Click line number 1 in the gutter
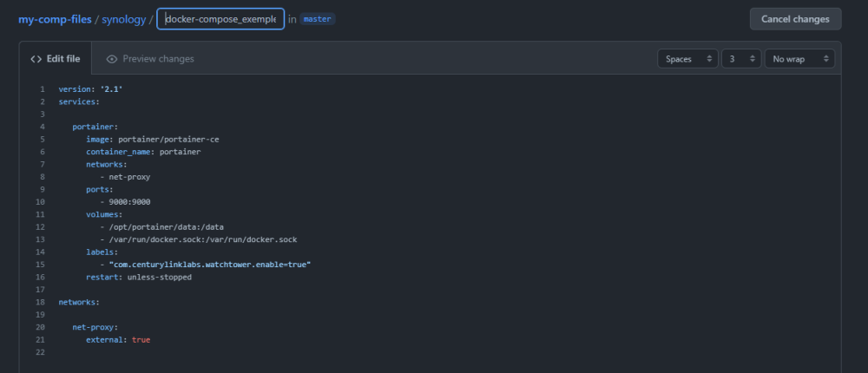868x373 pixels. [x=42, y=89]
